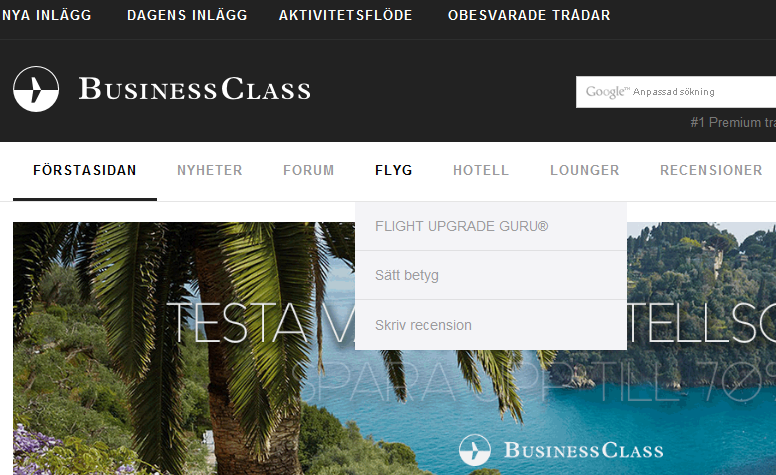776x475 pixels.
Task: Click the airplane logo on the banner image
Action: tap(475, 450)
